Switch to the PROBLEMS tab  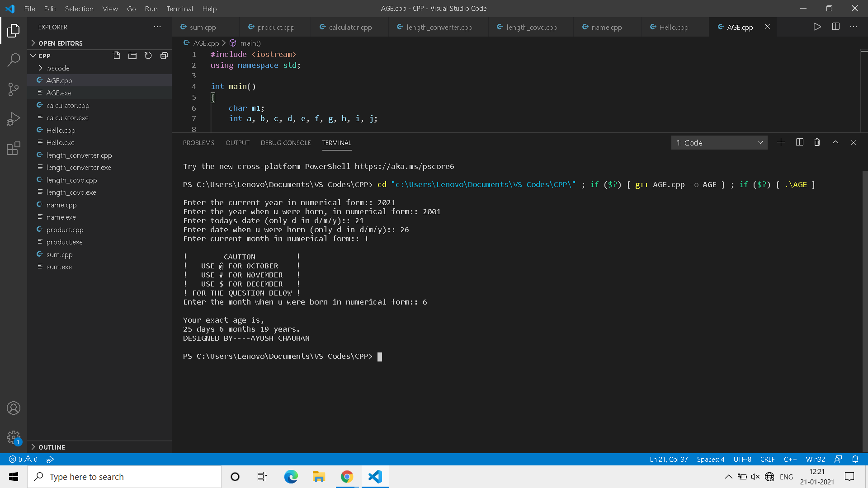(x=198, y=143)
